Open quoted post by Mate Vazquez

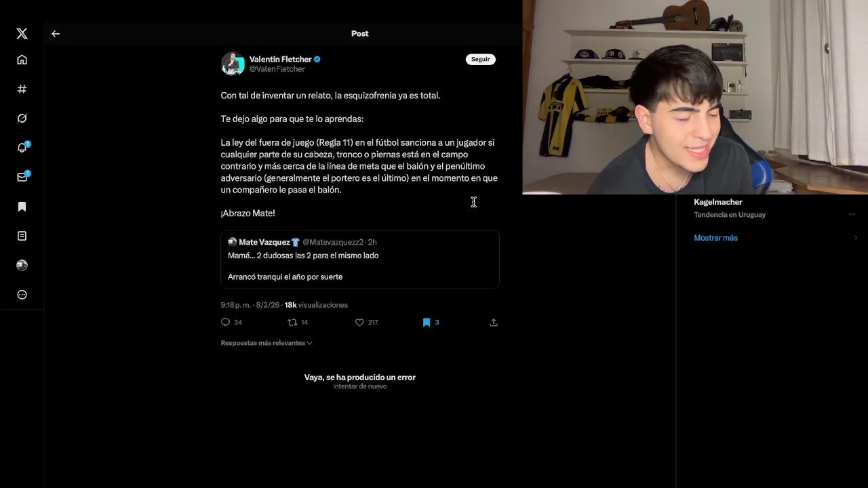[x=359, y=260]
